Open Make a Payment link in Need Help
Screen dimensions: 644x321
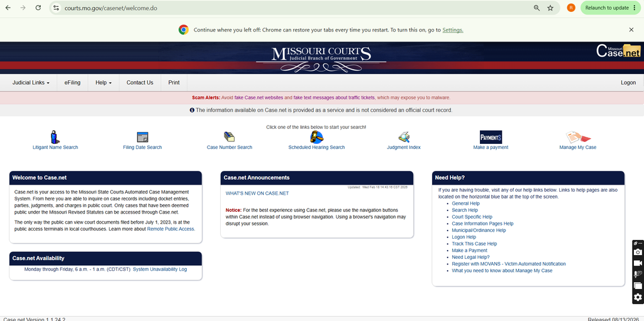pyautogui.click(x=469, y=251)
